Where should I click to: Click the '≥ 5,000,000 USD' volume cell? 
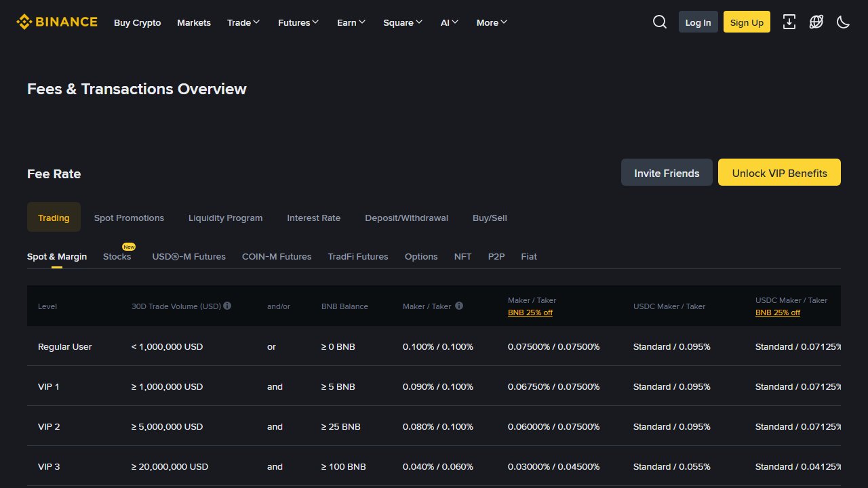pyautogui.click(x=167, y=426)
